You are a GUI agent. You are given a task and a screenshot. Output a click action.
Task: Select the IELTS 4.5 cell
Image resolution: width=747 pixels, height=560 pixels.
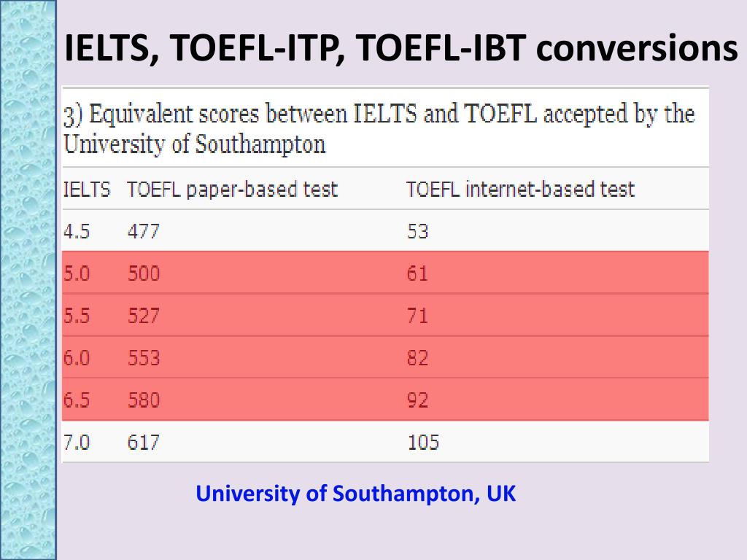tap(77, 231)
